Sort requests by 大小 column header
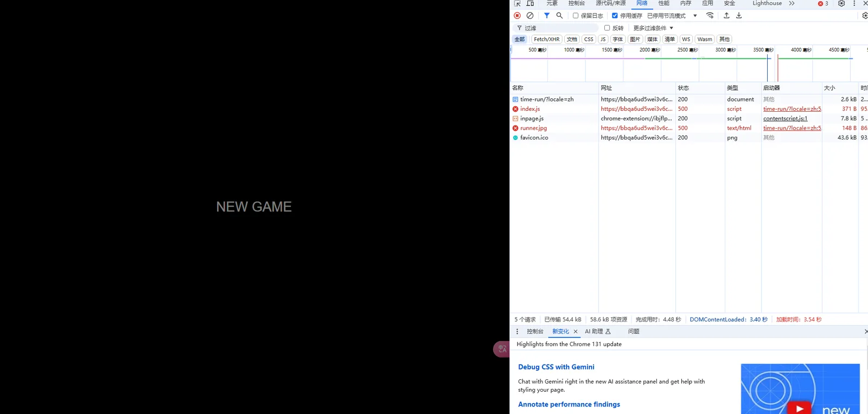Viewport: 868px width, 414px height. pyautogui.click(x=840, y=88)
